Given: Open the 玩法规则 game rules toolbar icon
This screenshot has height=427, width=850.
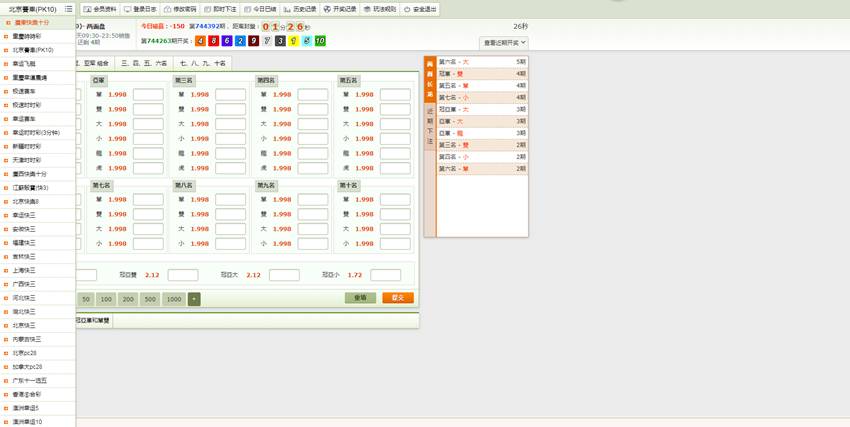Looking at the screenshot, I should pos(367,9).
